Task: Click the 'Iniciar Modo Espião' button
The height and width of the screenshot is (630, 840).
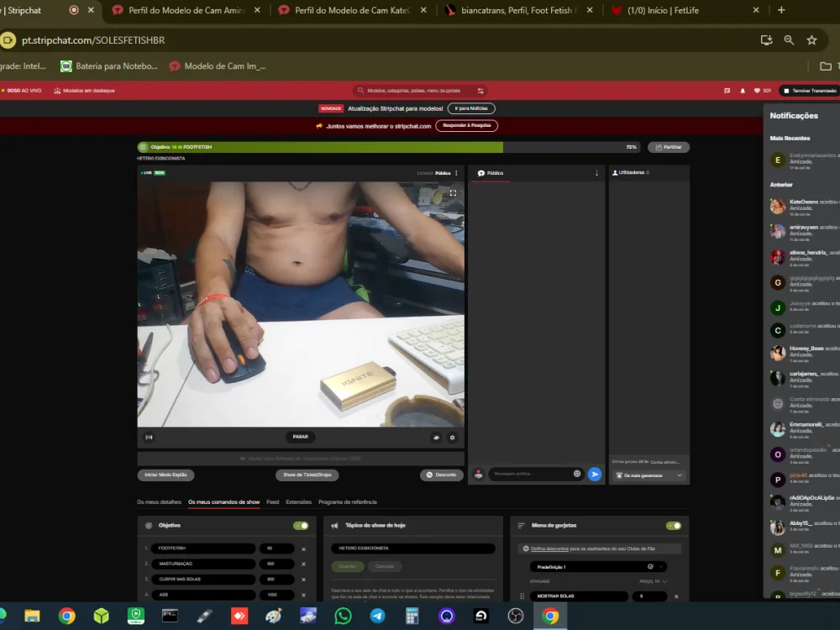Action: pyautogui.click(x=165, y=475)
